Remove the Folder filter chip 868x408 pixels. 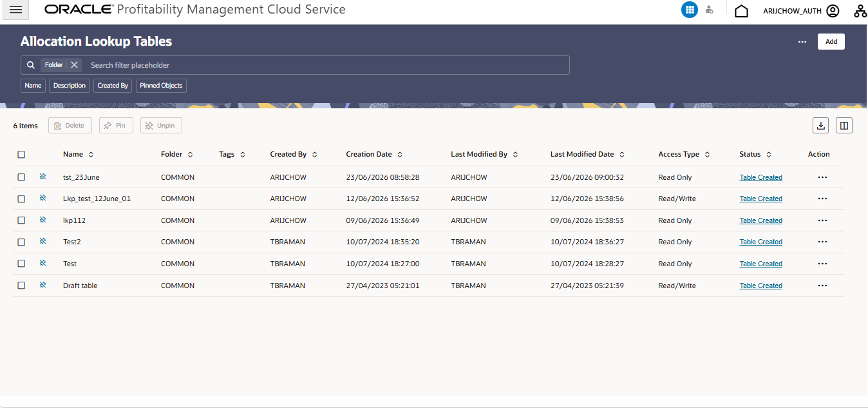tap(74, 65)
